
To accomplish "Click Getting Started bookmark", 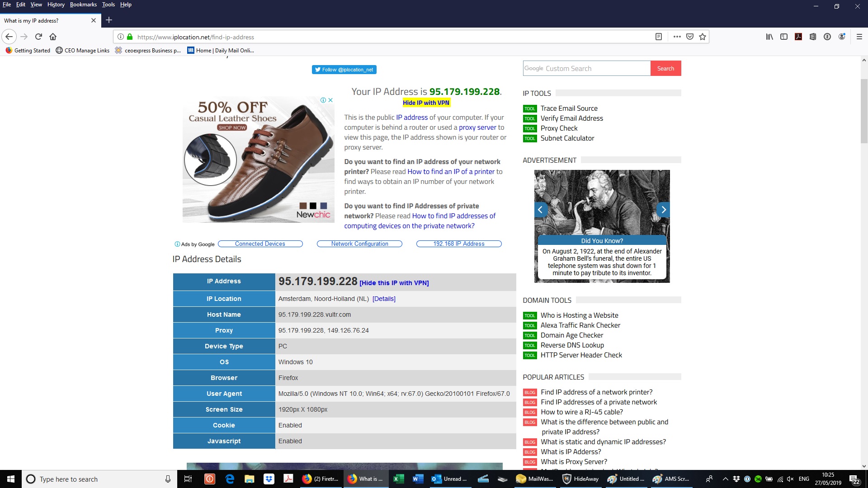I will pyautogui.click(x=28, y=50).
